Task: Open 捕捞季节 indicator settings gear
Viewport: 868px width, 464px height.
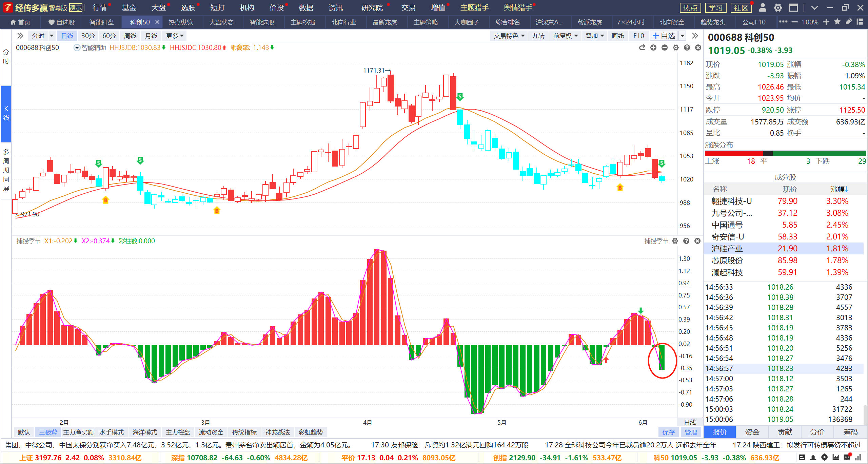Action: (675, 241)
